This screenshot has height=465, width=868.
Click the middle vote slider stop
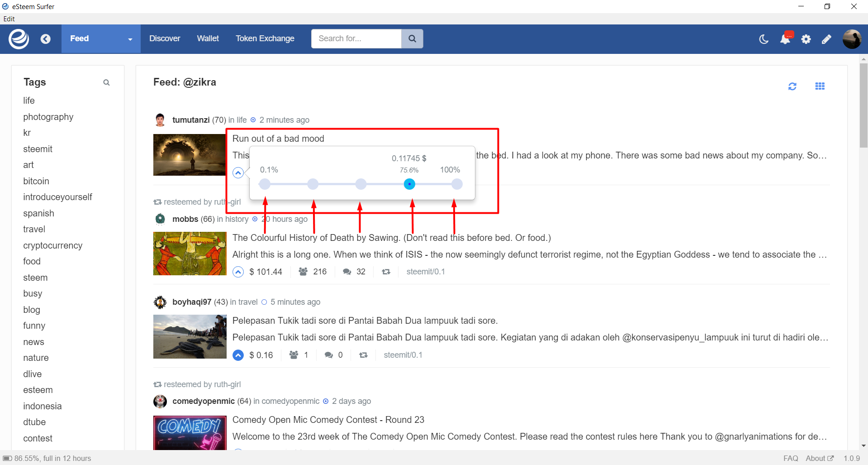(x=360, y=184)
